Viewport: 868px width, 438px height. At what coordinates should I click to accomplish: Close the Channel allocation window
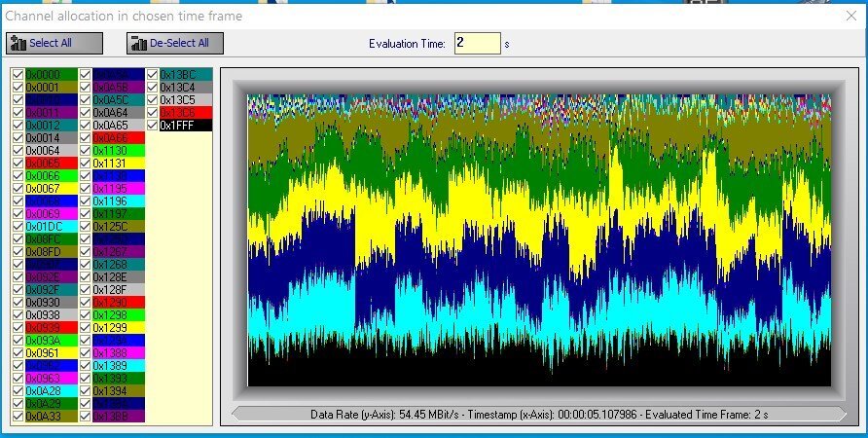[850, 16]
